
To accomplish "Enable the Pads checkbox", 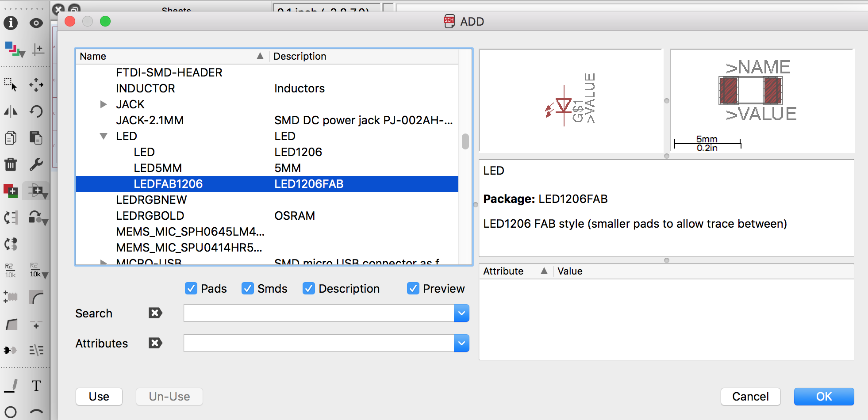I will [191, 288].
